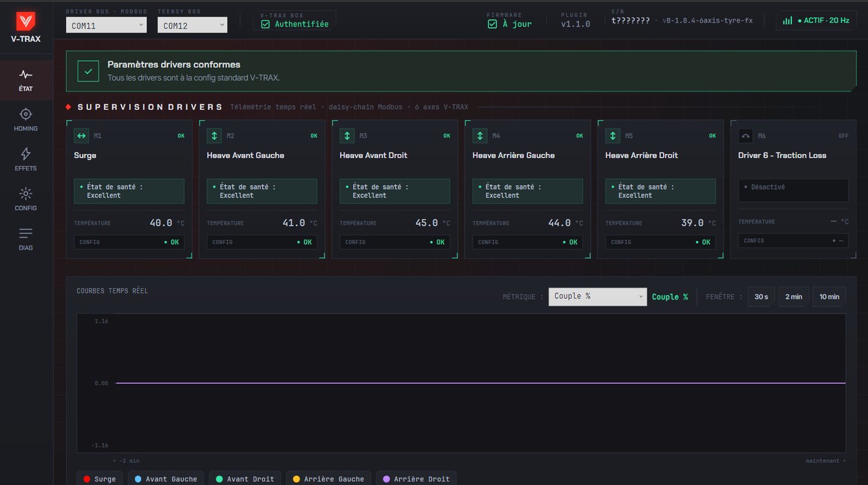Click the M4 Heave Arrière Gauche arrow icon
868x485 pixels.
[x=480, y=135]
